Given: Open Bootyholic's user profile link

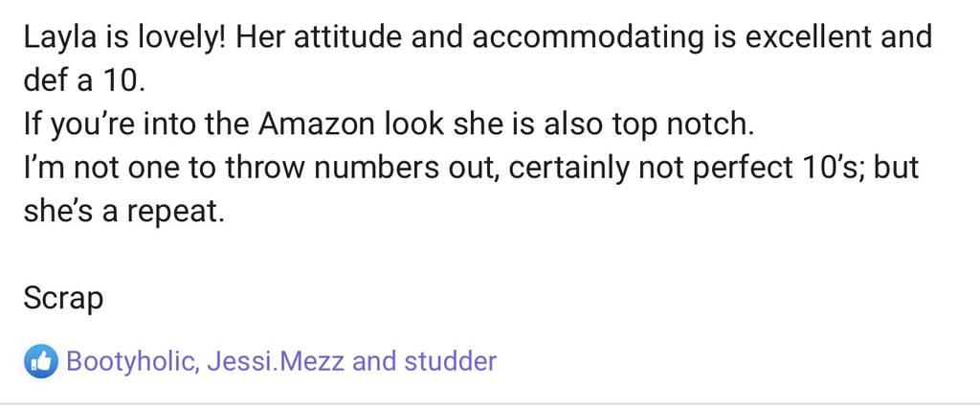Looking at the screenshot, I should (130, 361).
